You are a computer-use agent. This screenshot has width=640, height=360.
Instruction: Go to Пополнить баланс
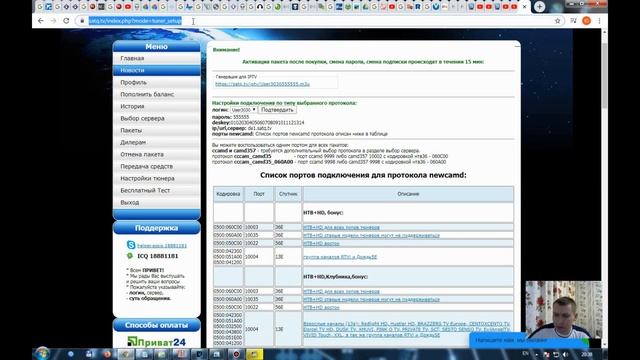pos(157,94)
